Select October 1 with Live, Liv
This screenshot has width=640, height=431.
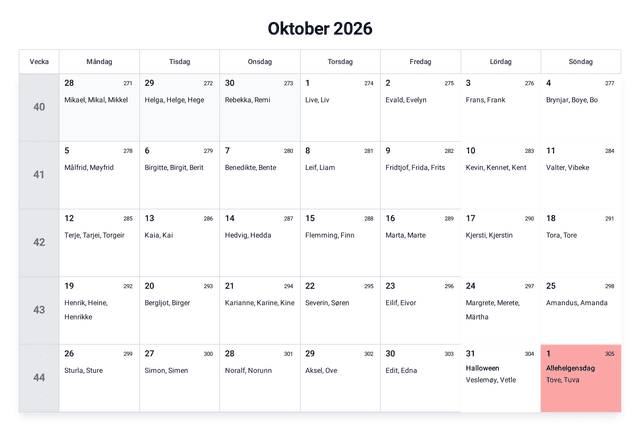pos(340,107)
